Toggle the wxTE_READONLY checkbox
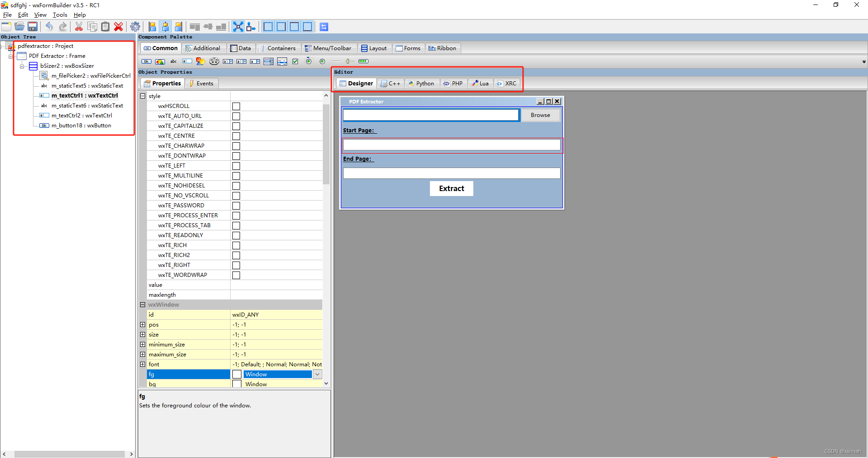Viewport: 868px width, 458px height. click(x=236, y=235)
